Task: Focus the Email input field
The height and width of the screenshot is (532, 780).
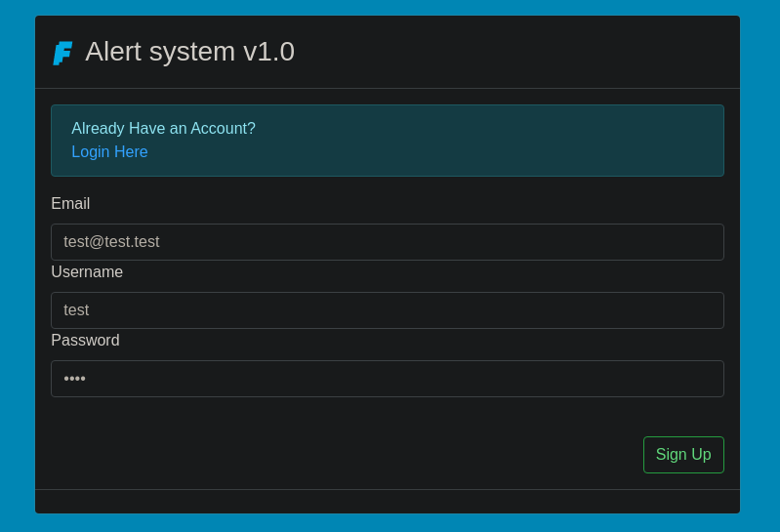Action: pyautogui.click(x=387, y=242)
